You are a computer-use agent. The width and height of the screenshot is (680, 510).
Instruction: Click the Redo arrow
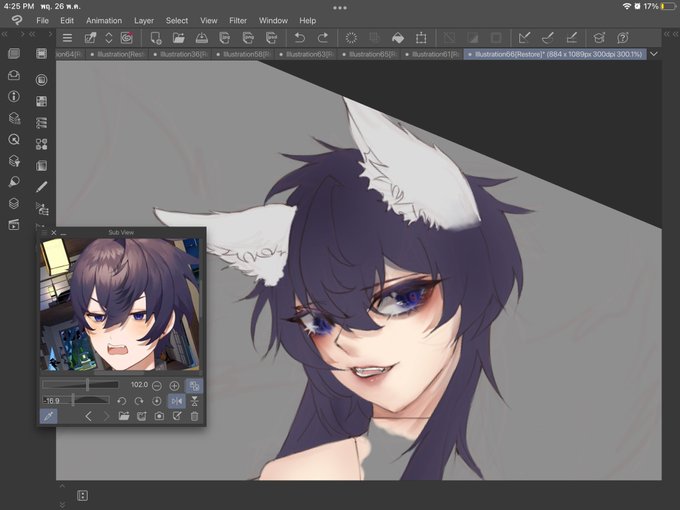click(x=323, y=38)
